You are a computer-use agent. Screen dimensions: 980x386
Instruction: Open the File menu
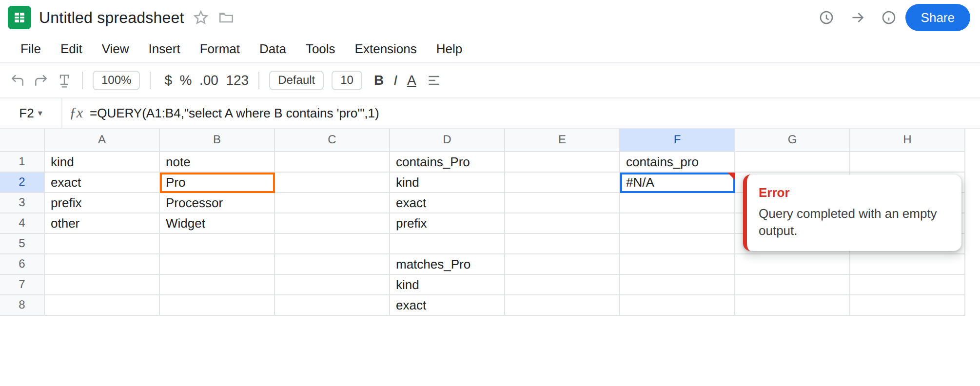[x=31, y=49]
